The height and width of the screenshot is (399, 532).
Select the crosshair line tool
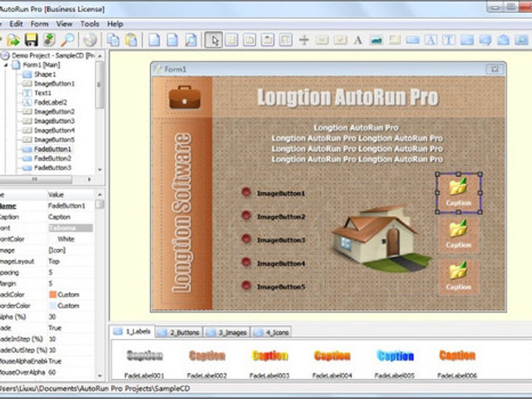(304, 40)
